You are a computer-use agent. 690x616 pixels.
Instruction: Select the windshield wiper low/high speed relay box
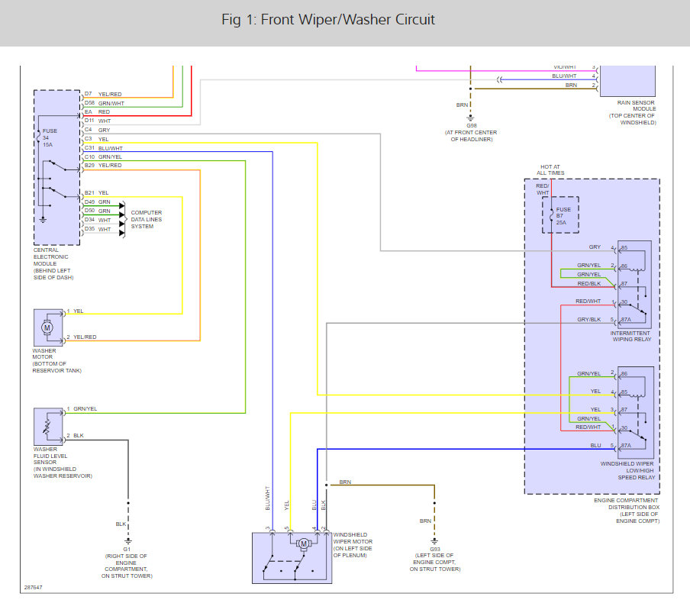click(636, 412)
